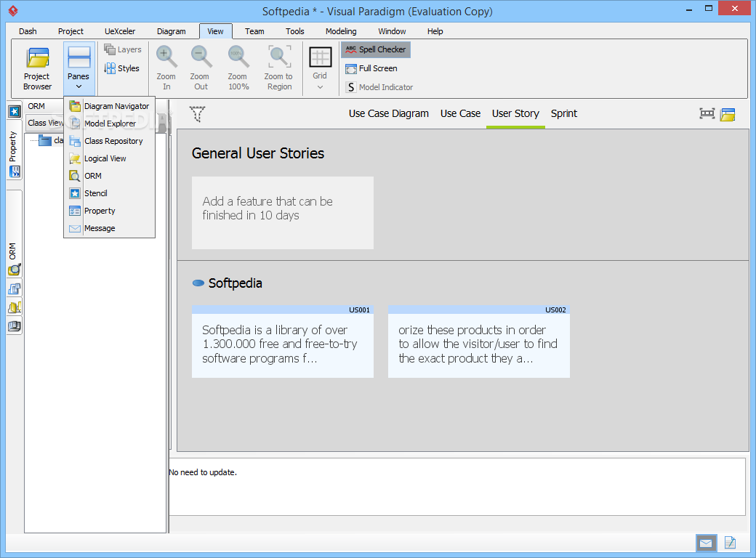Click the message envelope status icon
Viewport: 756px width, 558px height.
tap(706, 543)
